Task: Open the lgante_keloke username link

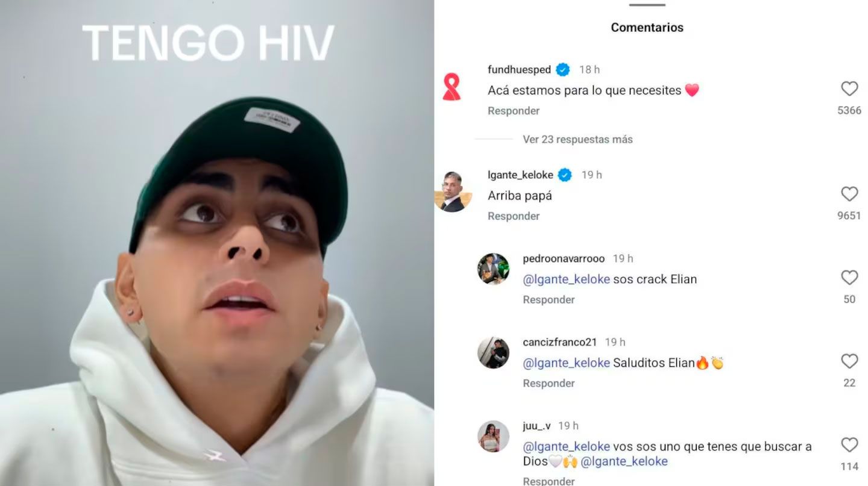Action: pyautogui.click(x=520, y=175)
